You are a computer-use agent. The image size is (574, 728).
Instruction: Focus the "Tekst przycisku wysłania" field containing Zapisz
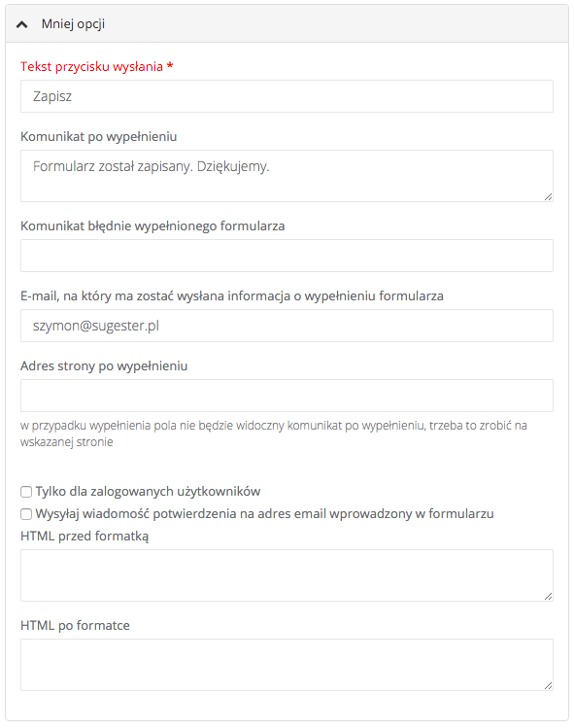click(x=287, y=96)
